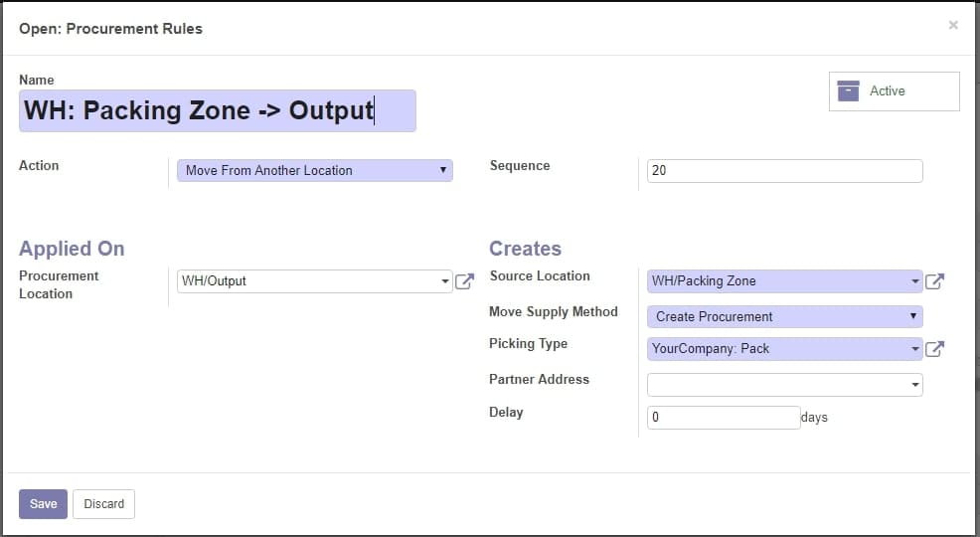Toggle the Active status button
The height and width of the screenshot is (537, 980).
894,91
